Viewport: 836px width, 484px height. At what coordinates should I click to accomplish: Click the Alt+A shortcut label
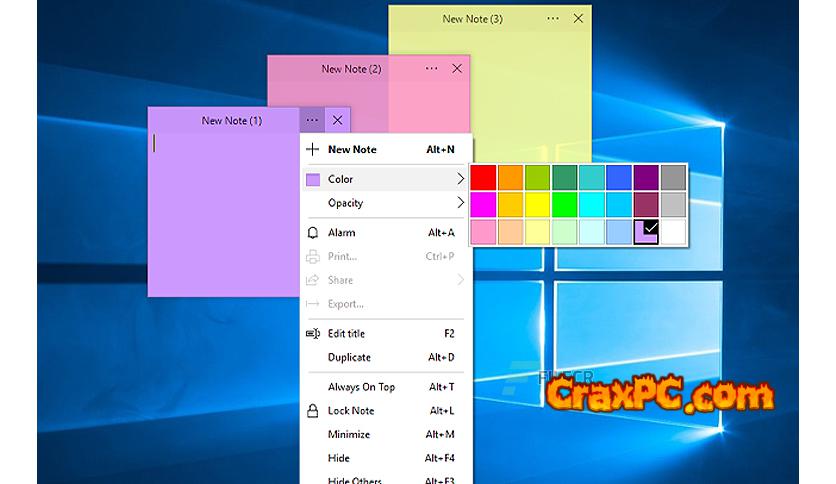pyautogui.click(x=441, y=232)
